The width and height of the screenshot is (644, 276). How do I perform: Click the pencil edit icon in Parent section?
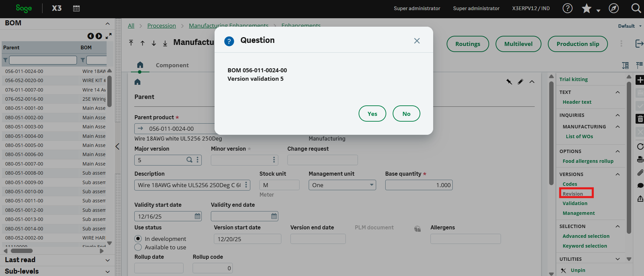point(521,82)
